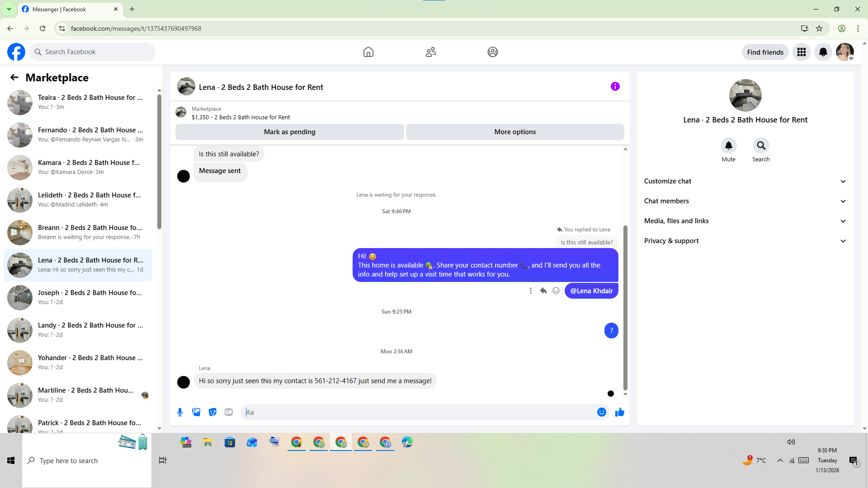Toggle the purple conversation info button
868x488 pixels.
(615, 86)
